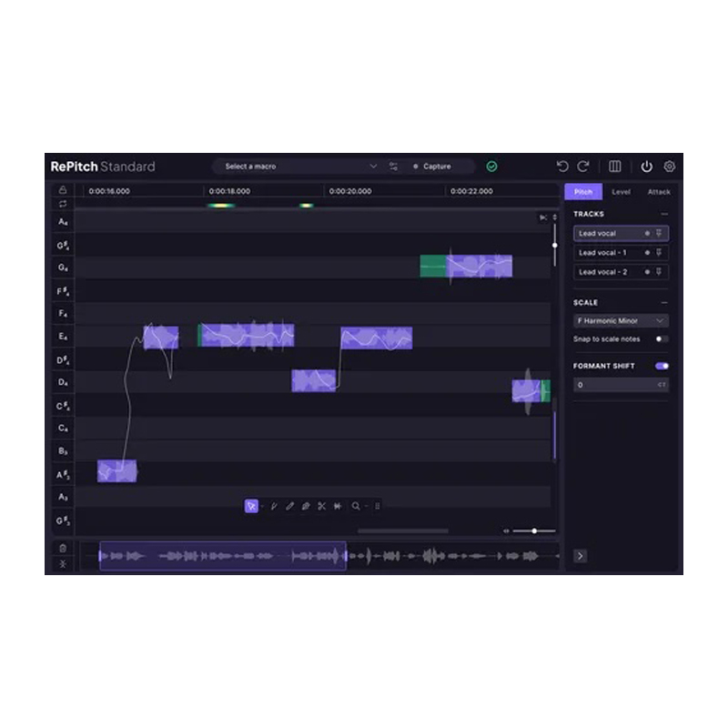The image size is (728, 728).
Task: Toggle the lock icon above the piano keys
Action: tap(63, 190)
